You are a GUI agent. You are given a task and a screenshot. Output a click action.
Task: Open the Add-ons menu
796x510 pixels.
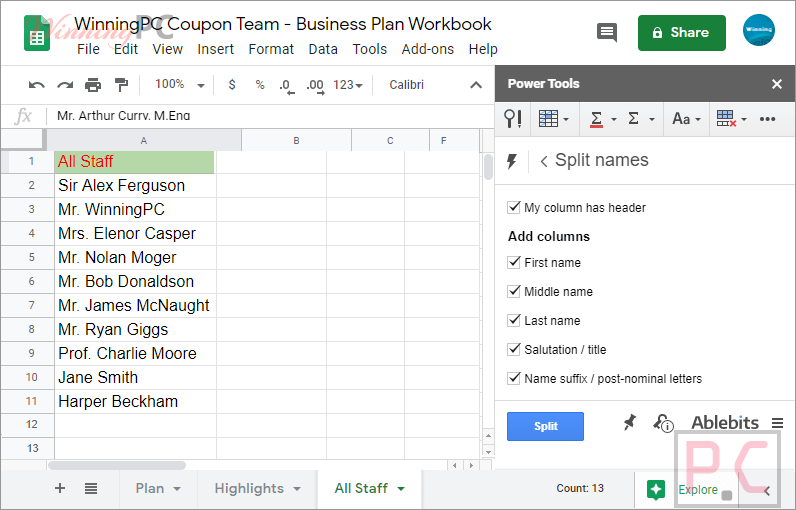[x=428, y=49]
